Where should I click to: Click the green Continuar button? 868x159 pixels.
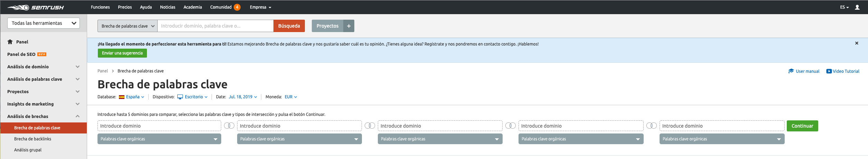click(802, 126)
